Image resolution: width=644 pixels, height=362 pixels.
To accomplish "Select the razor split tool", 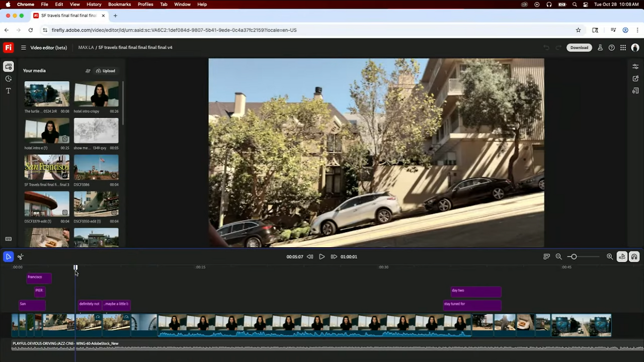I will [x=20, y=257].
